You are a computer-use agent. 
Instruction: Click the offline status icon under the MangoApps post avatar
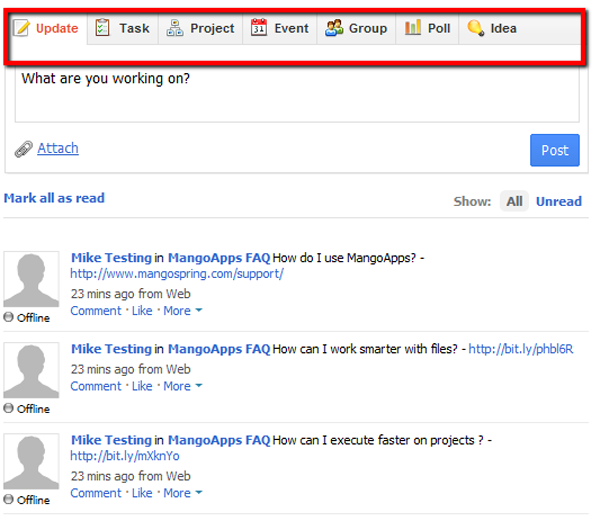(x=8, y=317)
